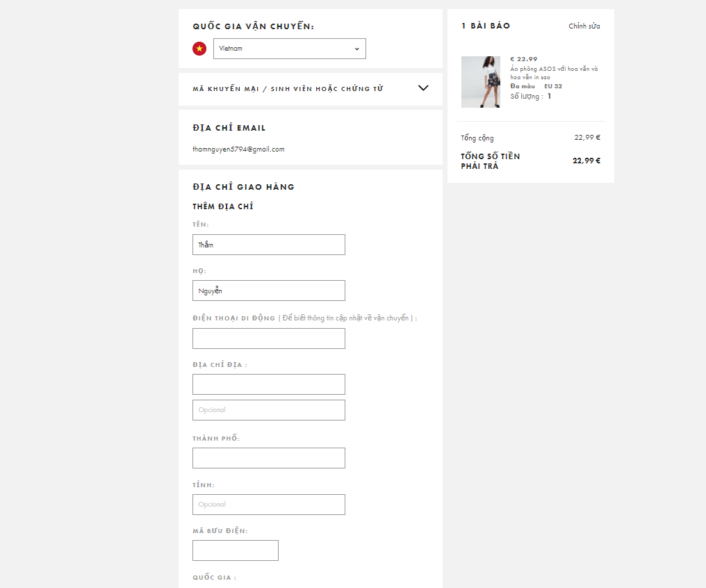Click the optional second address line field

pyautogui.click(x=268, y=410)
